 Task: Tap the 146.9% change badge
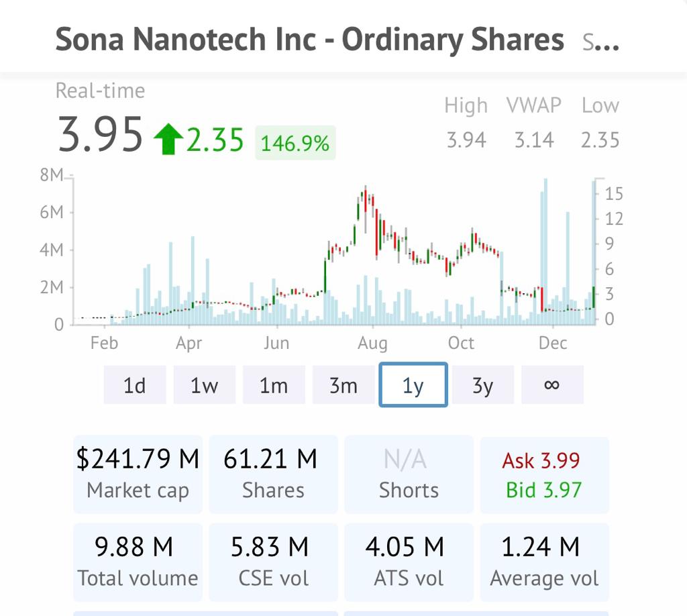[x=295, y=143]
